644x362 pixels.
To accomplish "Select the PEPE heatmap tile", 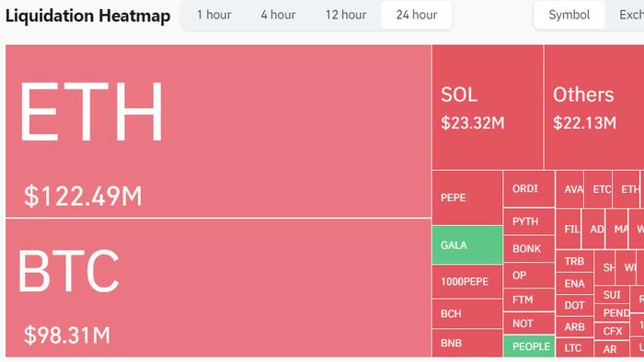I will click(x=467, y=198).
